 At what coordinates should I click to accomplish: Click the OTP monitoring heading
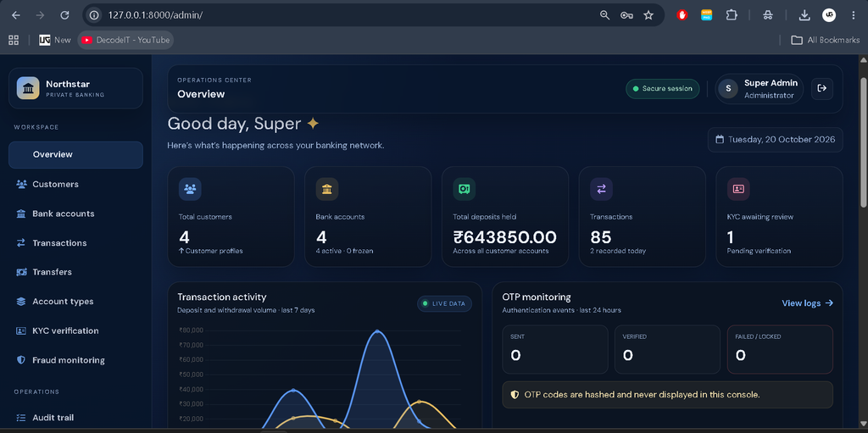[x=537, y=297]
